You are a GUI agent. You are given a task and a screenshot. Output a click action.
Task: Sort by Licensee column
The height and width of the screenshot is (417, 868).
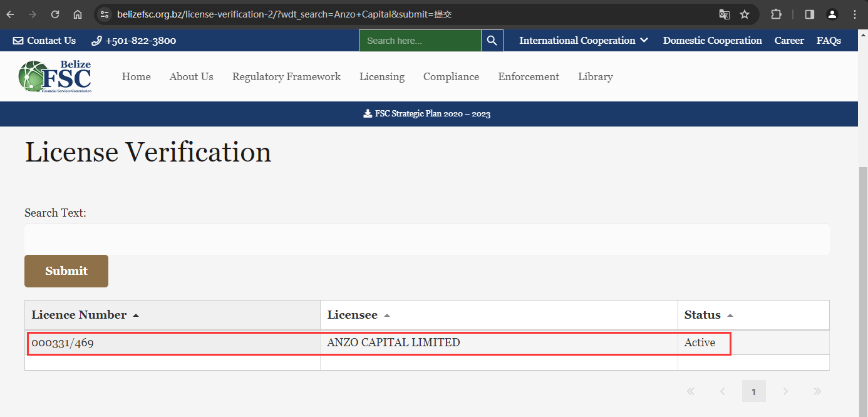tap(499, 315)
